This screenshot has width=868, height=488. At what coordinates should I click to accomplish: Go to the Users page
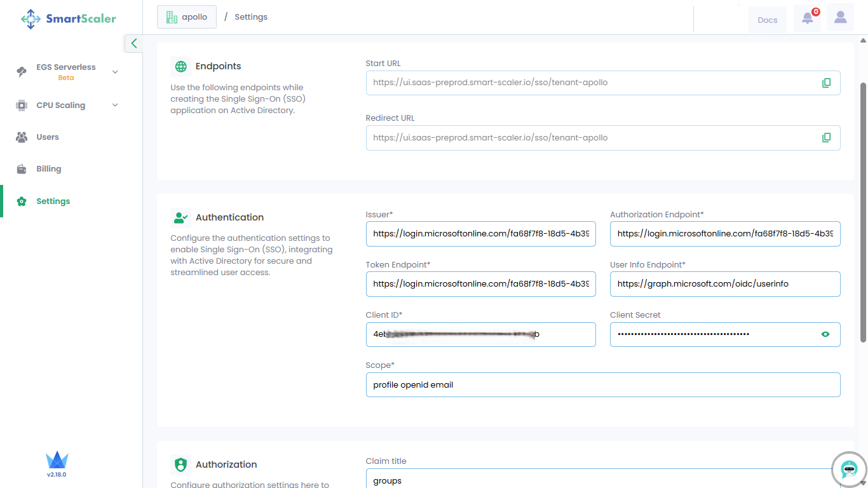[x=47, y=137]
